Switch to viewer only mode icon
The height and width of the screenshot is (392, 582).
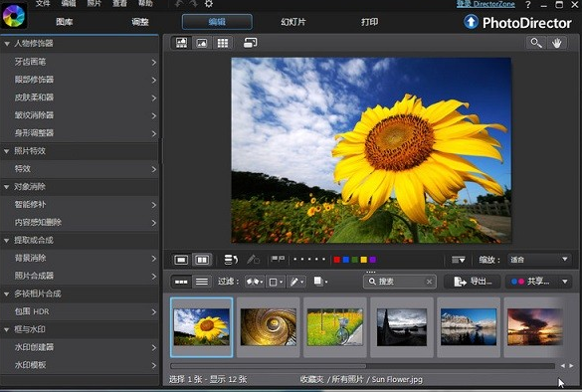coord(202,43)
